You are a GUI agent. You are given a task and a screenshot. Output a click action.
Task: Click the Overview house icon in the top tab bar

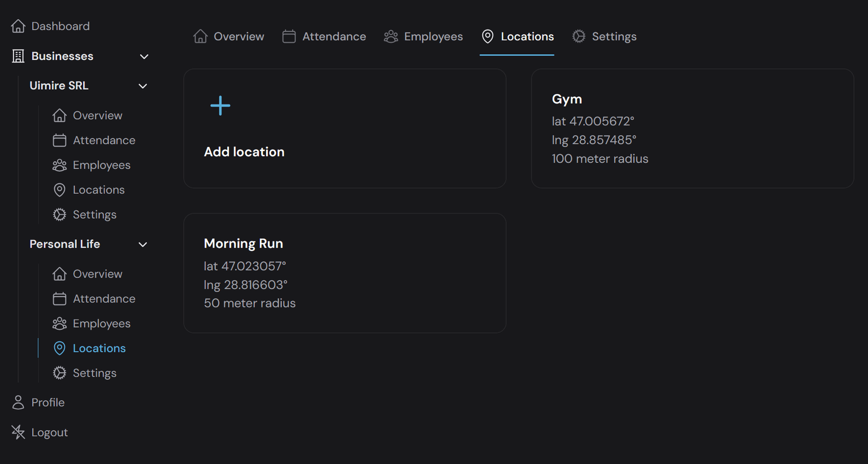click(x=200, y=36)
